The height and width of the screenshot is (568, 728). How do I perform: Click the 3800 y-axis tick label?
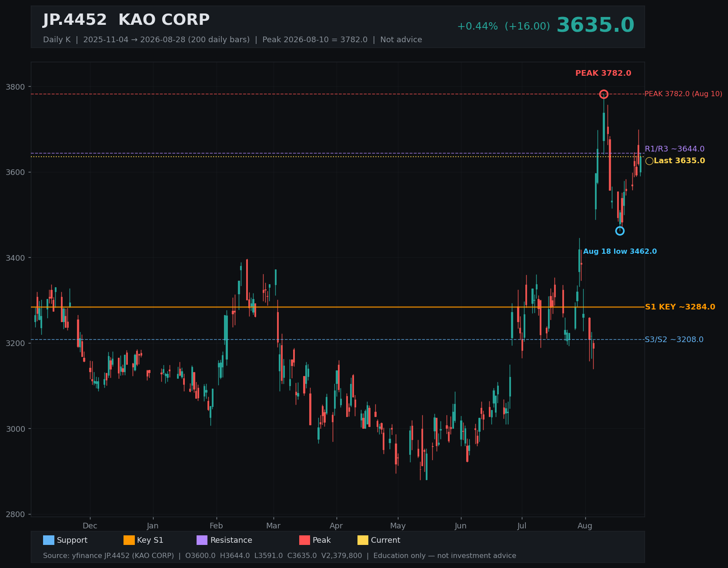coord(15,87)
